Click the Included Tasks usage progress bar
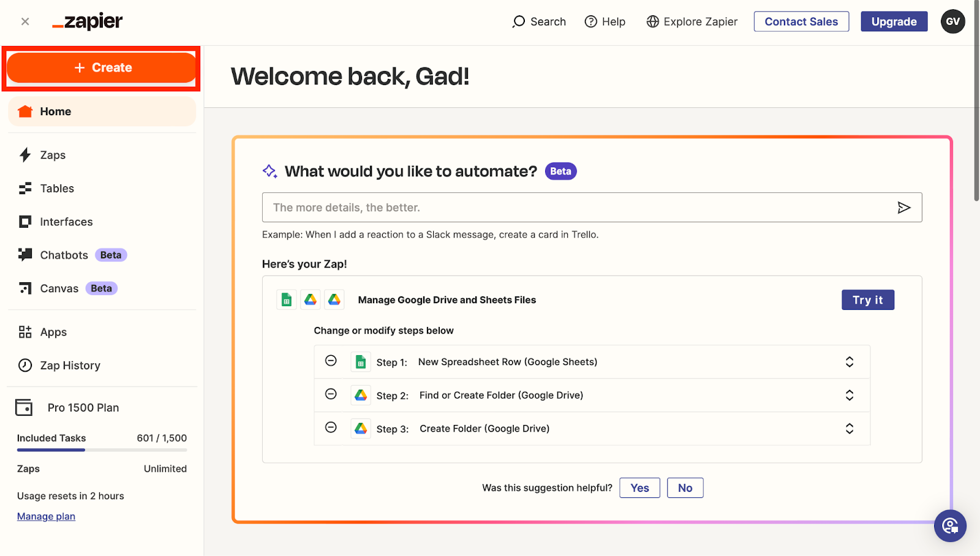The image size is (980, 556). [x=102, y=450]
